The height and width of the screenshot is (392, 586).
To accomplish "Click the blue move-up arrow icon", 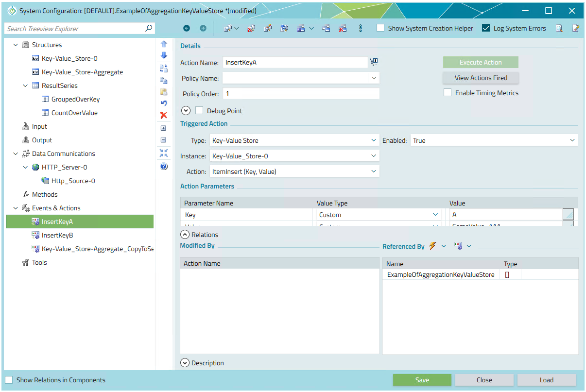I will 164,44.
